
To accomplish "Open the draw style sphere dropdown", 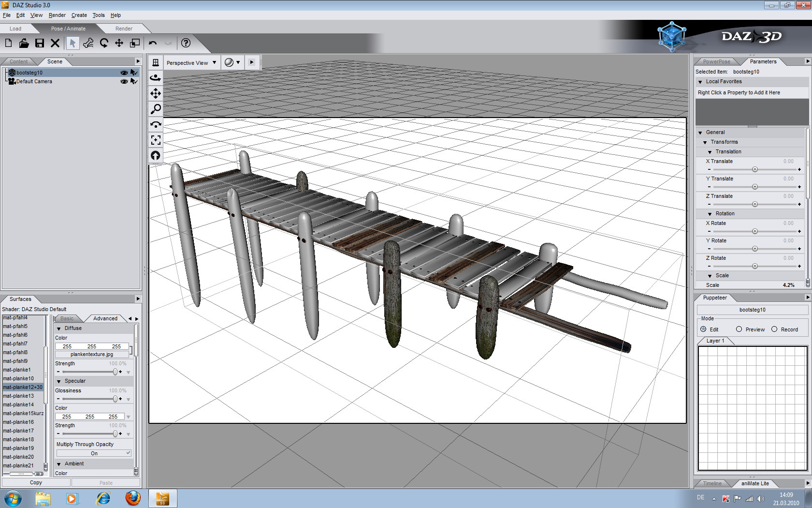I will tap(232, 62).
